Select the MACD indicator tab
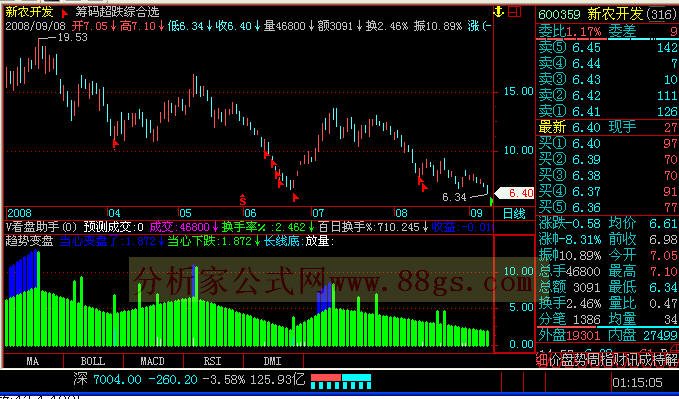Image resolution: width=679 pixels, height=399 pixels. click(153, 361)
